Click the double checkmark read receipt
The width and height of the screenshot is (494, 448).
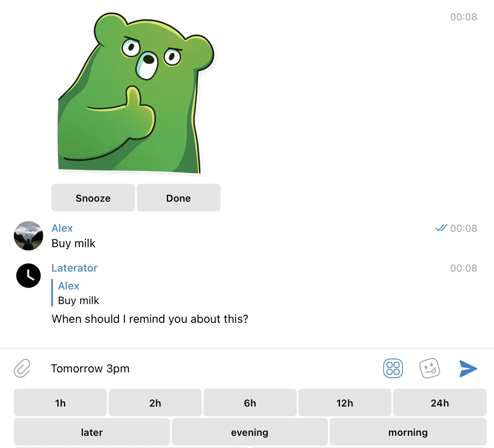pyautogui.click(x=441, y=228)
